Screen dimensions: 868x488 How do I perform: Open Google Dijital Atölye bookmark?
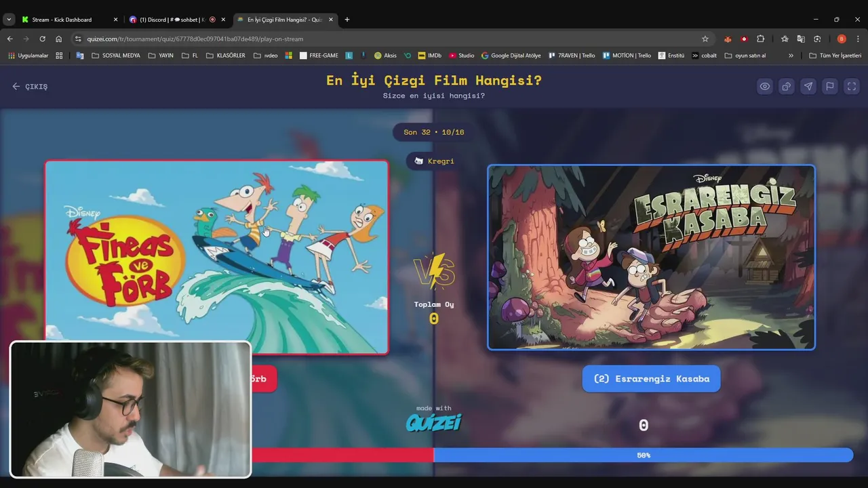click(511, 56)
